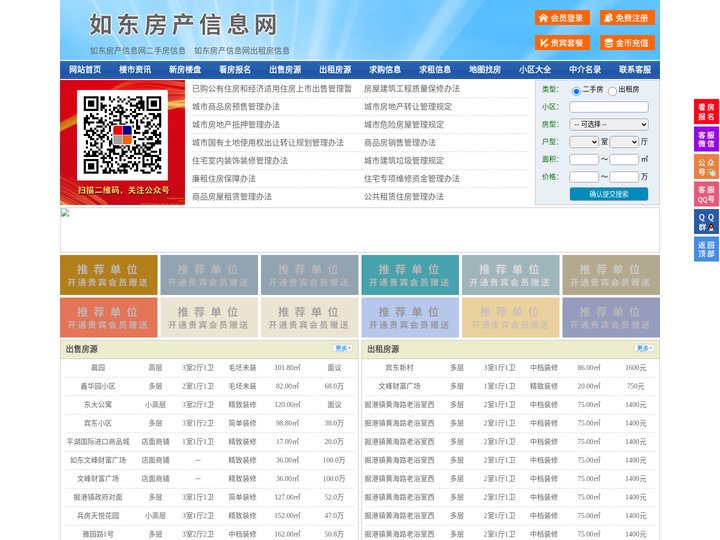Open 地图找房 navigation item
The width and height of the screenshot is (720, 540).
485,70
